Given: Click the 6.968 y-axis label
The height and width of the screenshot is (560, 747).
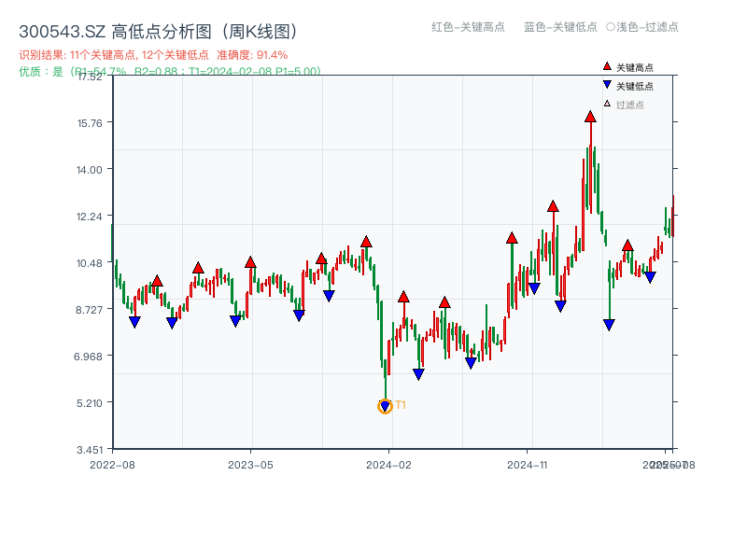Looking at the screenshot, I should (x=88, y=357).
